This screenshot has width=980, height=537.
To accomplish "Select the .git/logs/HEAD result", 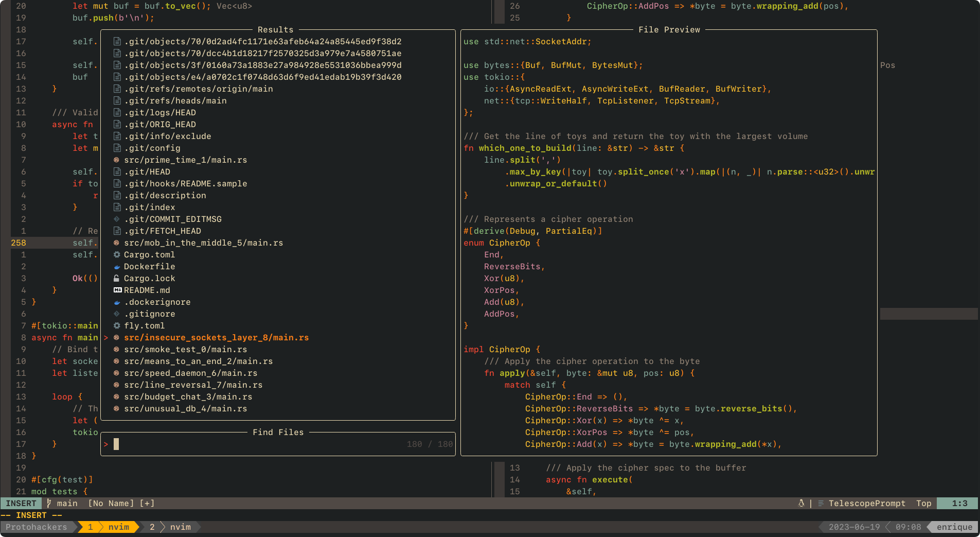I will tap(278, 112).
